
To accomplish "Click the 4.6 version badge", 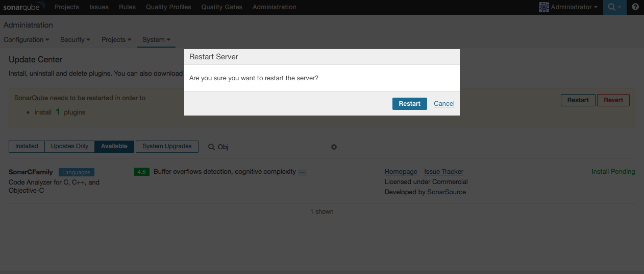I will pyautogui.click(x=142, y=172).
